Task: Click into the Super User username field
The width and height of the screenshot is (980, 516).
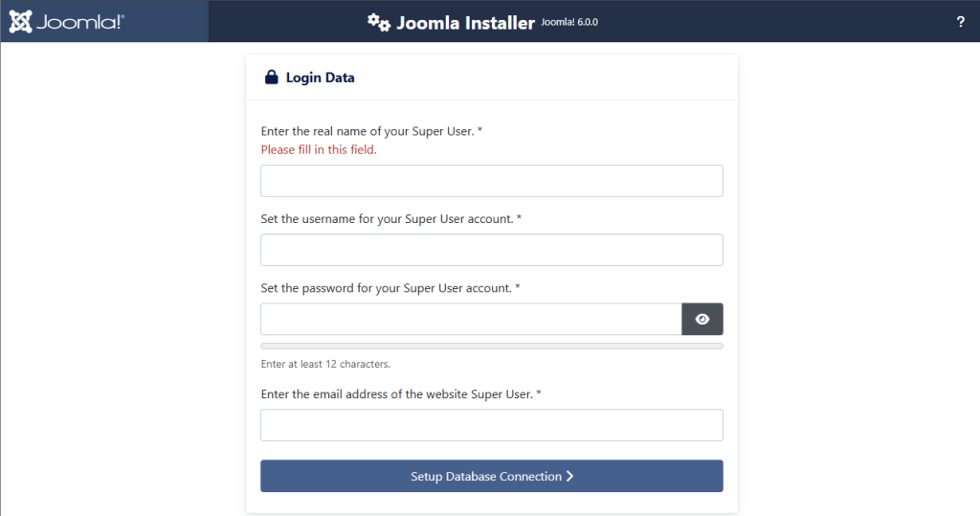Action: click(x=491, y=250)
